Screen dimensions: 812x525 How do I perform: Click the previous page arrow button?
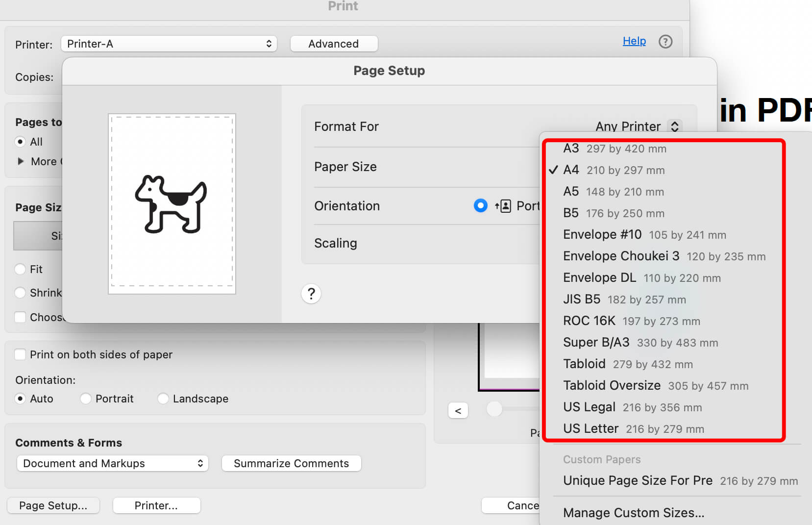click(x=458, y=410)
